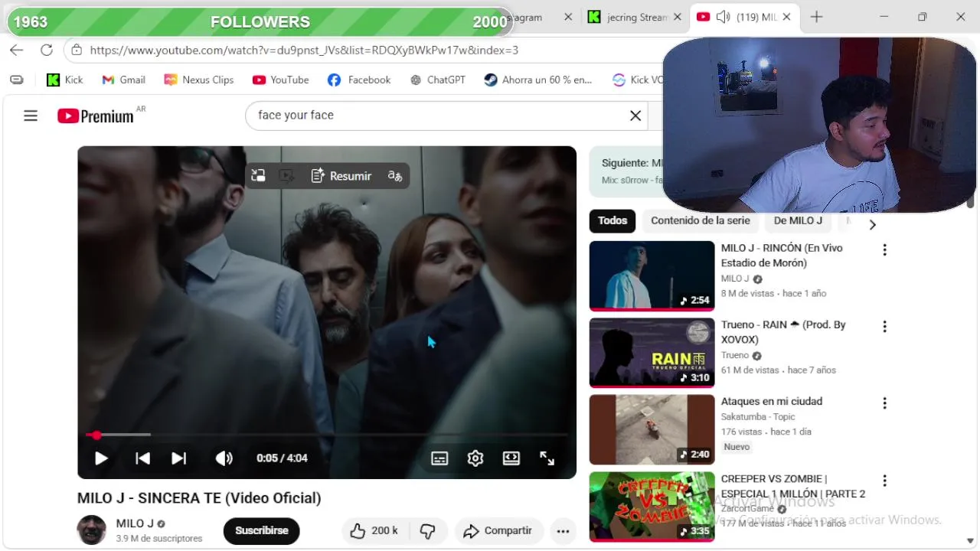Open Trueno RAIN video thumbnail
Viewport: 980px width, 551px height.
point(652,353)
